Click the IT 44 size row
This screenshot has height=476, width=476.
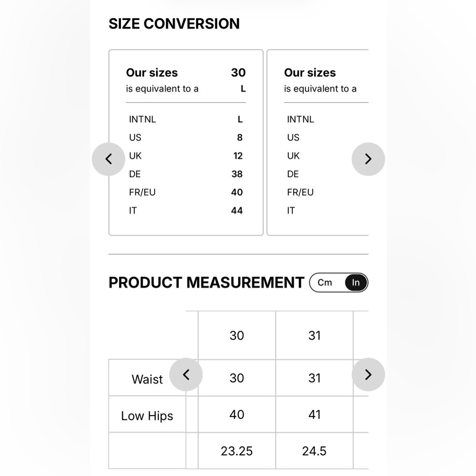pyautogui.click(x=186, y=210)
